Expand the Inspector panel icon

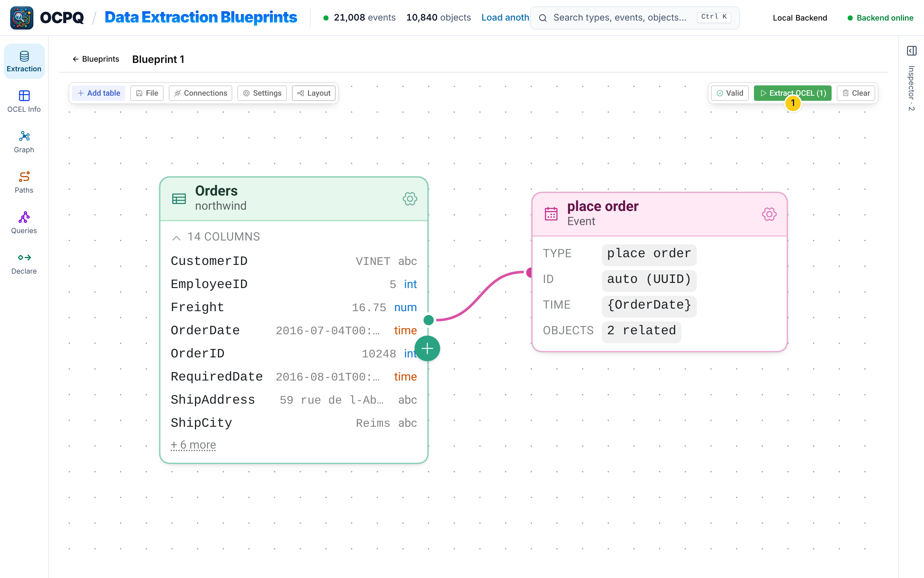911,51
